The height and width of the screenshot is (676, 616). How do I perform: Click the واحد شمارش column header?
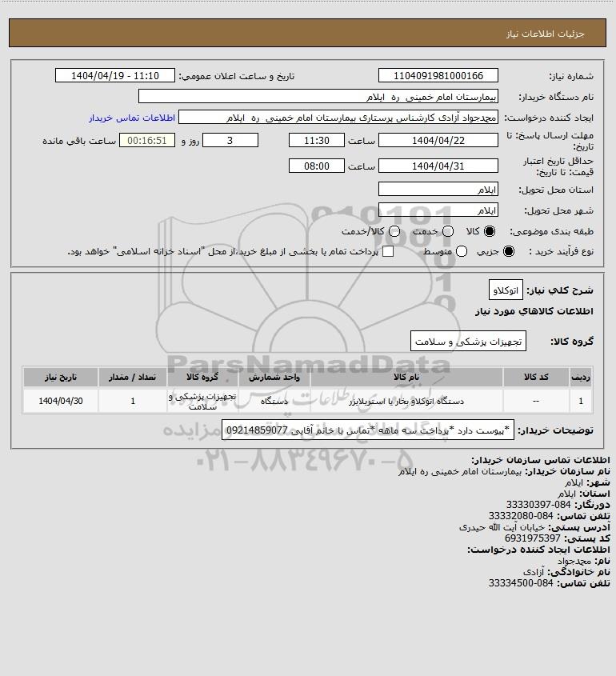(x=274, y=378)
